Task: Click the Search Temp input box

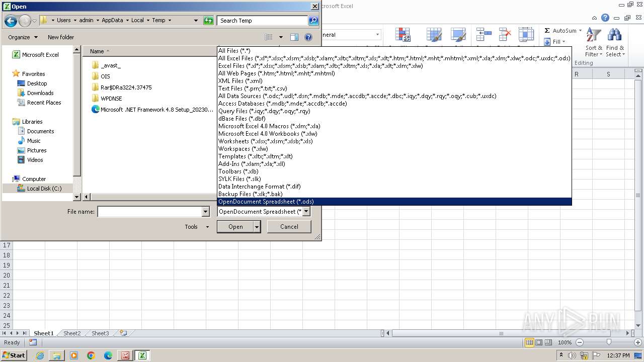Action: 263,21
